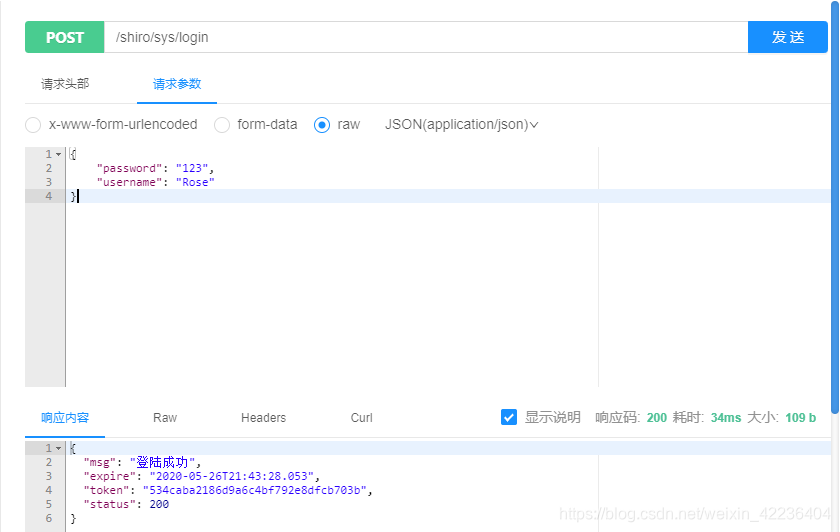The width and height of the screenshot is (840, 532).
Task: Select x-www-form-urlencoded radio option
Action: (x=33, y=125)
